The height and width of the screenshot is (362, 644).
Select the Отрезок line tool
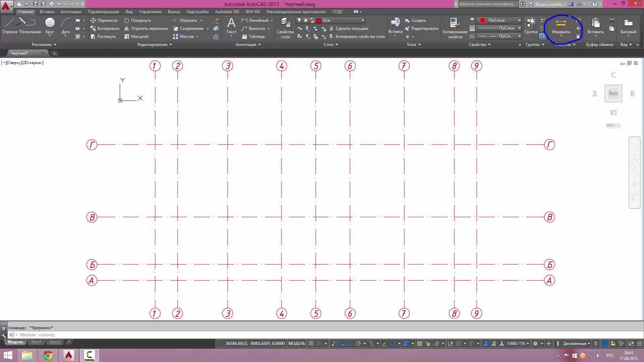pyautogui.click(x=9, y=26)
